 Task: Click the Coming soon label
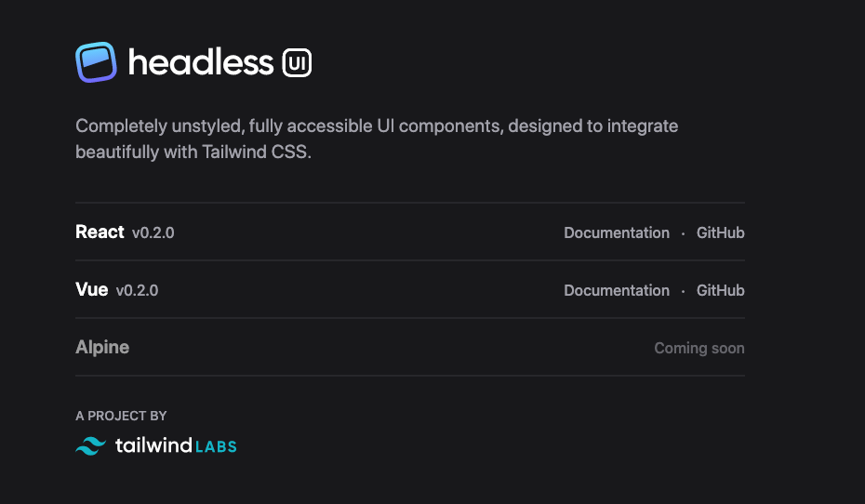click(x=699, y=348)
